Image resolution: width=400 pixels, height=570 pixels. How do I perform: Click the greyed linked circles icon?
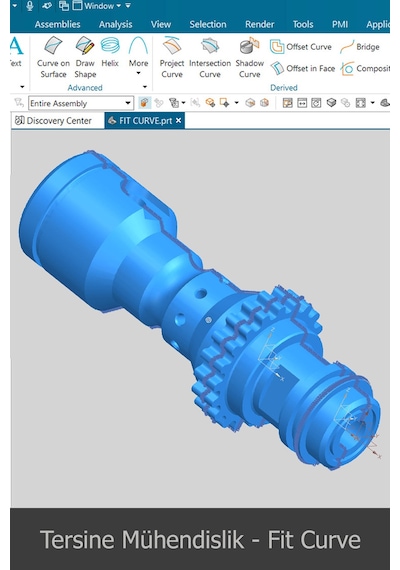[345, 103]
